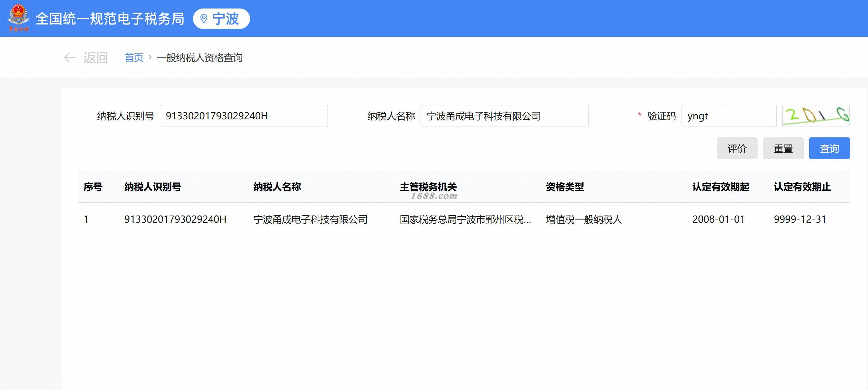868x390 pixels.
Task: Click the 验证码 input field
Action: pos(728,116)
